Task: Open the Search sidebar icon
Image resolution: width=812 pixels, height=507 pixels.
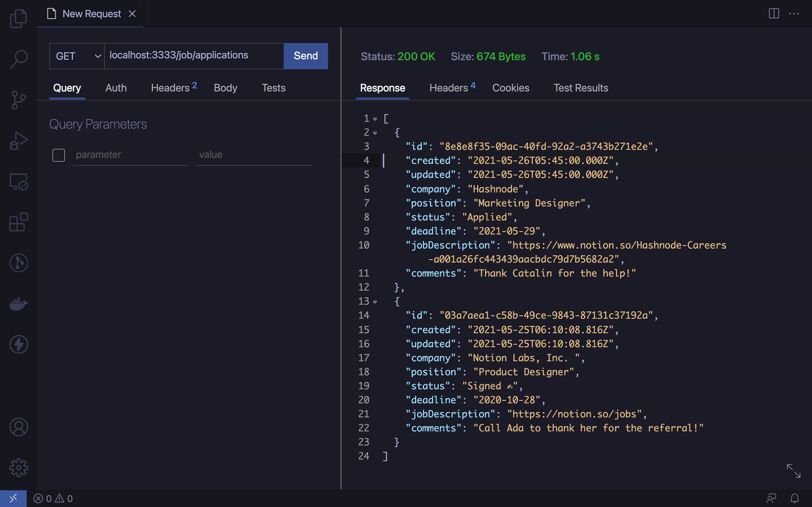Action: [18, 59]
